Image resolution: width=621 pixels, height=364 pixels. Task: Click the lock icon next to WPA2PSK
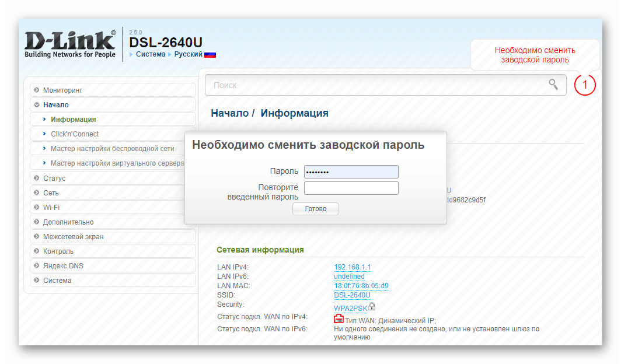pos(371,306)
